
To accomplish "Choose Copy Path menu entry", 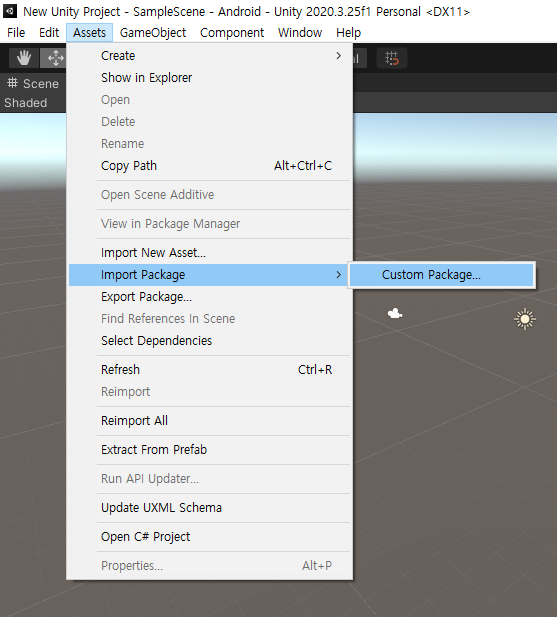I will [x=210, y=166].
